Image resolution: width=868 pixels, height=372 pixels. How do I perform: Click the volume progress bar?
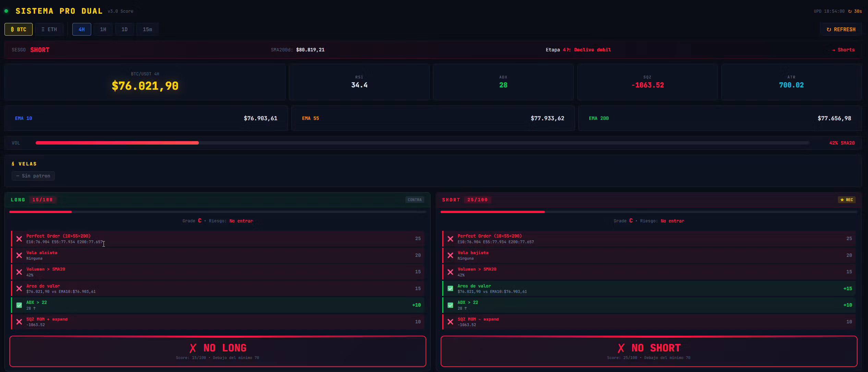pos(423,143)
